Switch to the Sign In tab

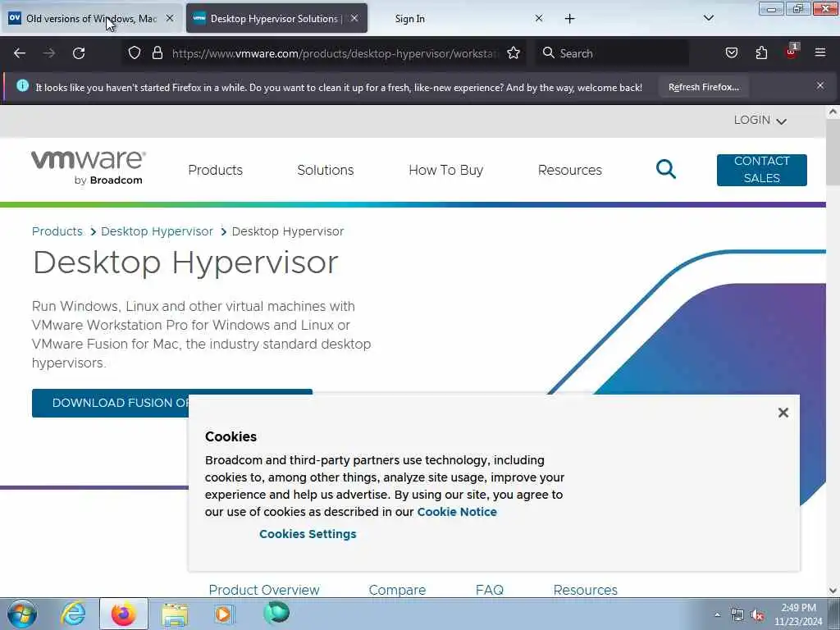click(410, 19)
